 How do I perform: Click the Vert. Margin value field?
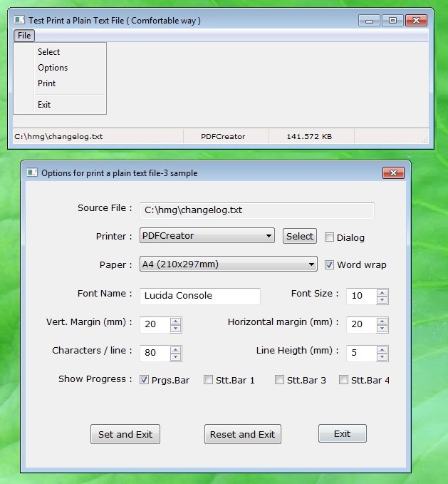[155, 324]
